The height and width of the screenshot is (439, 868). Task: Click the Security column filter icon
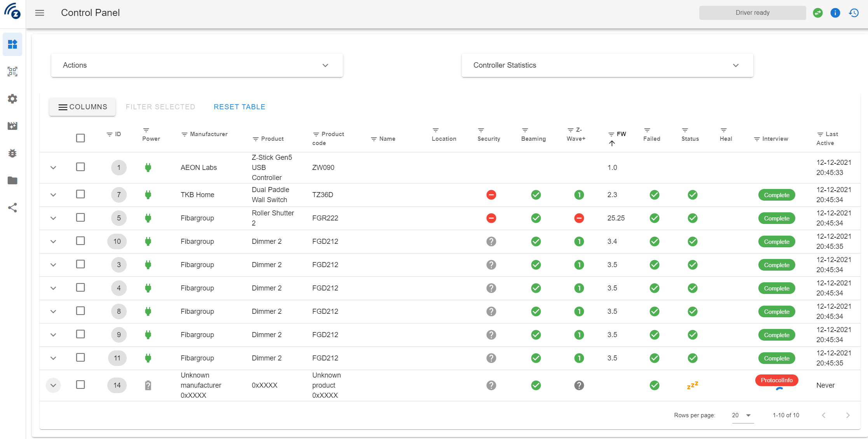click(x=481, y=130)
